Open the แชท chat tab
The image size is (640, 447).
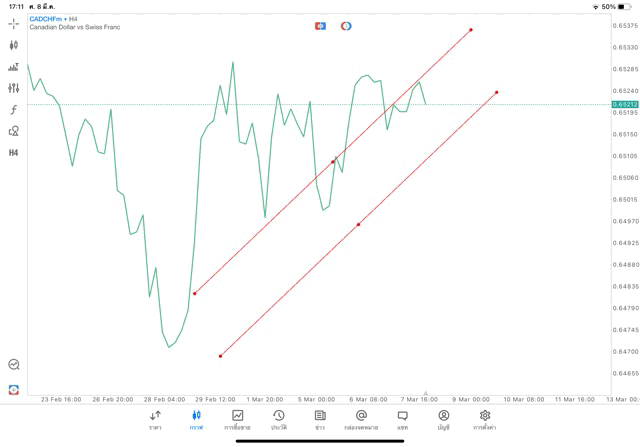(x=402, y=420)
